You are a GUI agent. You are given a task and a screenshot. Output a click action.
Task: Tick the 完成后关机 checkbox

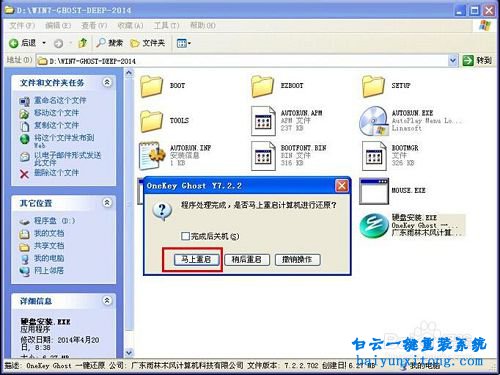tap(185, 236)
